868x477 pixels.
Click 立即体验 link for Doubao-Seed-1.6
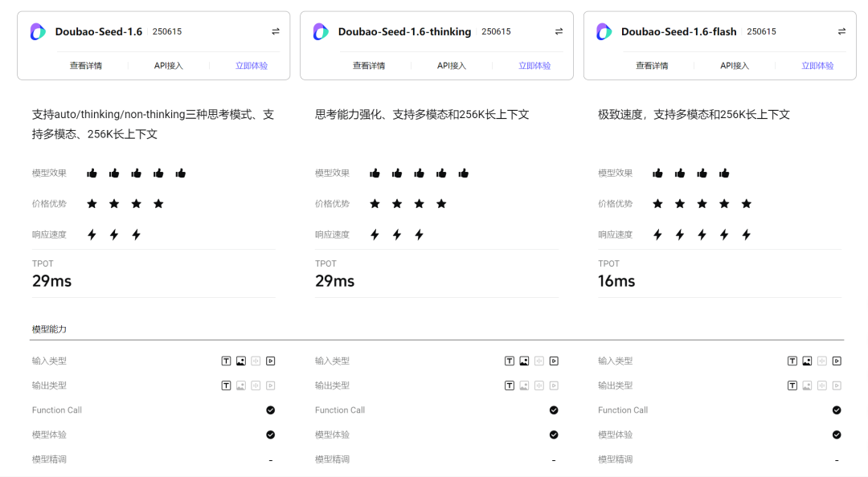(252, 66)
